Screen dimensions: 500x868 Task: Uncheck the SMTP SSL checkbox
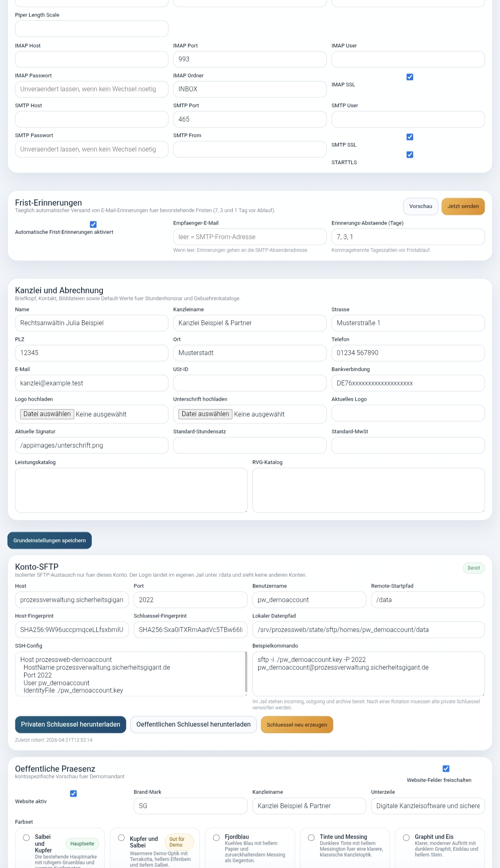pos(409,137)
